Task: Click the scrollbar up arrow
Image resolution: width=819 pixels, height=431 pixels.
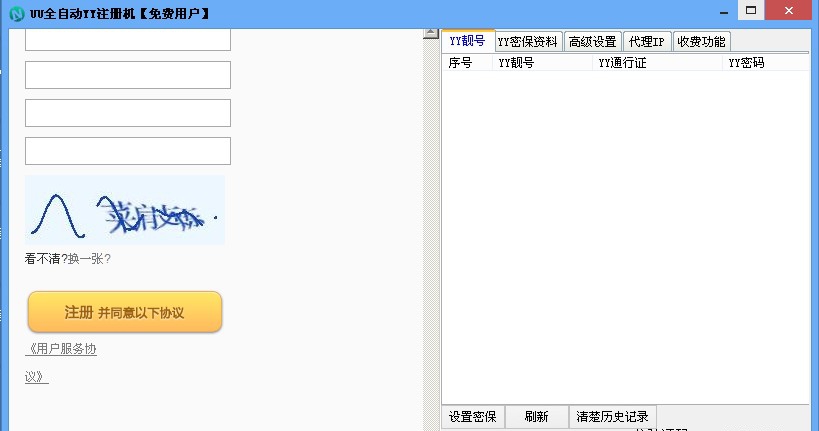Action: 431,33
